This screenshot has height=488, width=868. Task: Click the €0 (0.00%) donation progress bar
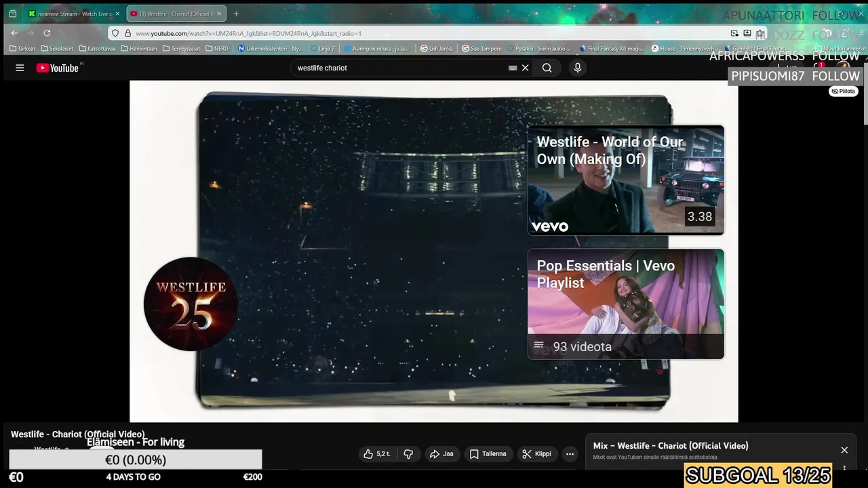pyautogui.click(x=136, y=460)
